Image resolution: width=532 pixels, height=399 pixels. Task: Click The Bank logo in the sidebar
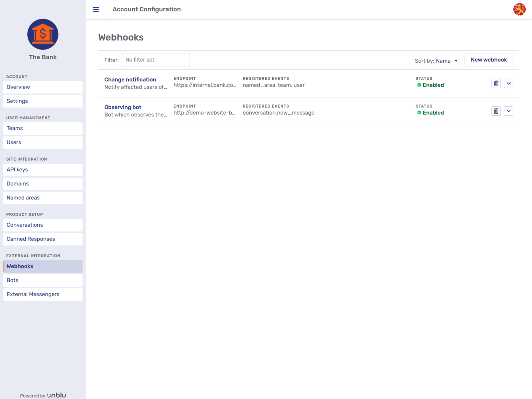[42, 34]
